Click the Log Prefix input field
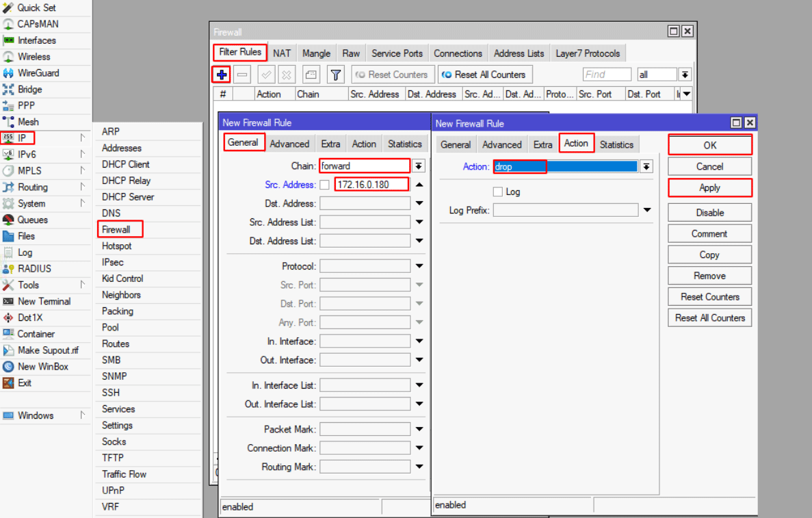The image size is (812, 518). pyautogui.click(x=566, y=210)
